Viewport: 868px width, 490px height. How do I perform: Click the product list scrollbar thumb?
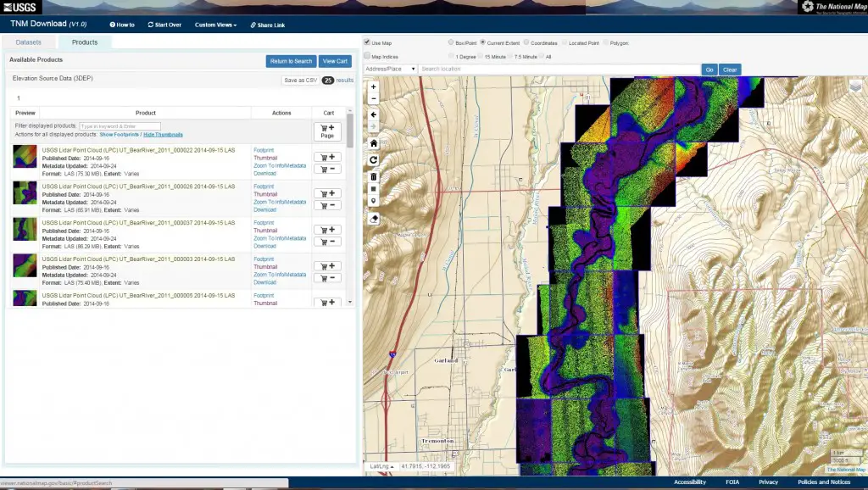coord(350,130)
